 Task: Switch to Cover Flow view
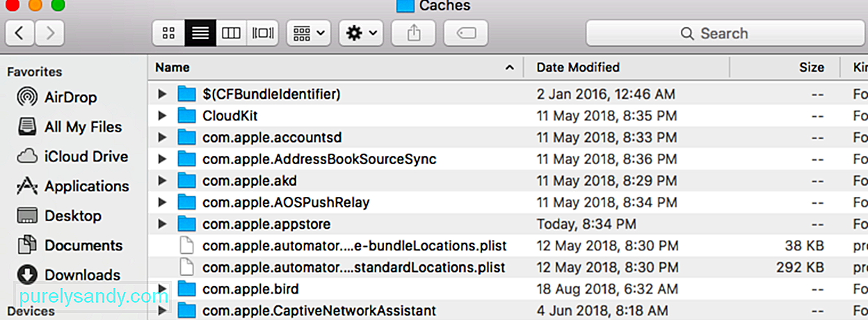click(263, 33)
